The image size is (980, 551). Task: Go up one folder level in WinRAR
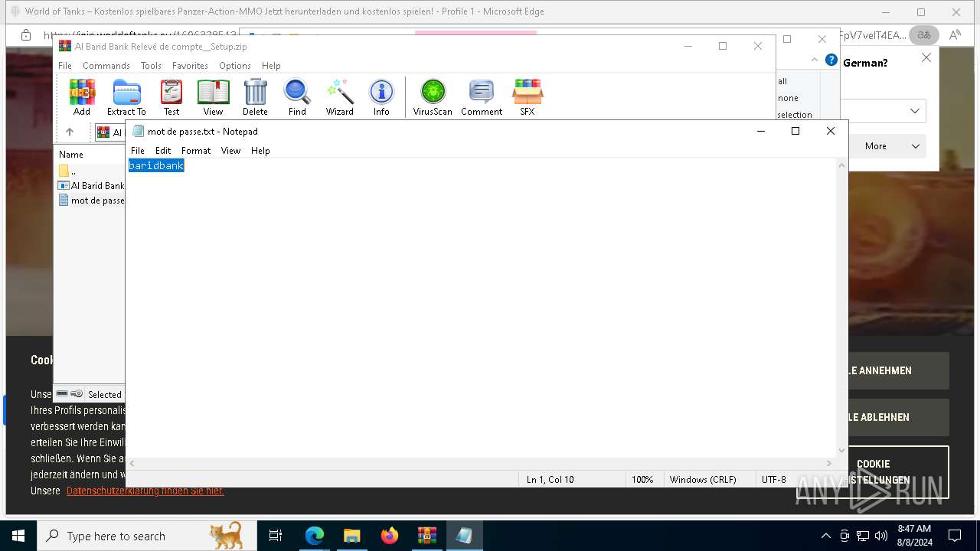click(70, 132)
